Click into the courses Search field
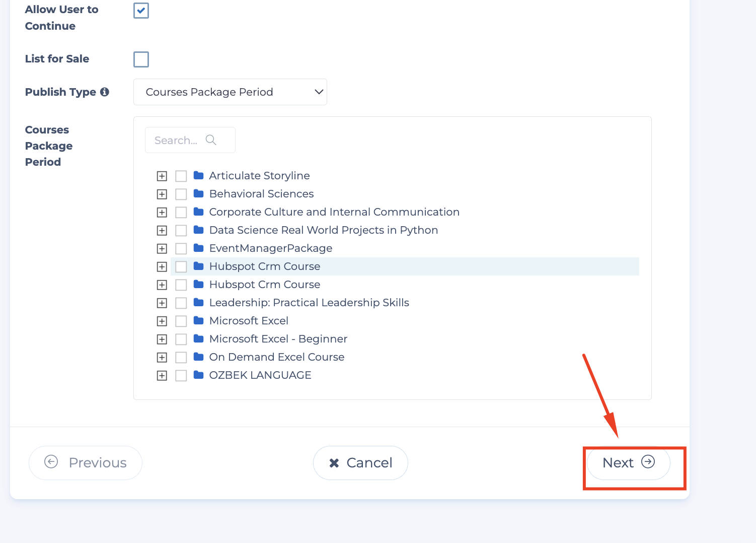Viewport: 756px width, 543px height. point(176,141)
